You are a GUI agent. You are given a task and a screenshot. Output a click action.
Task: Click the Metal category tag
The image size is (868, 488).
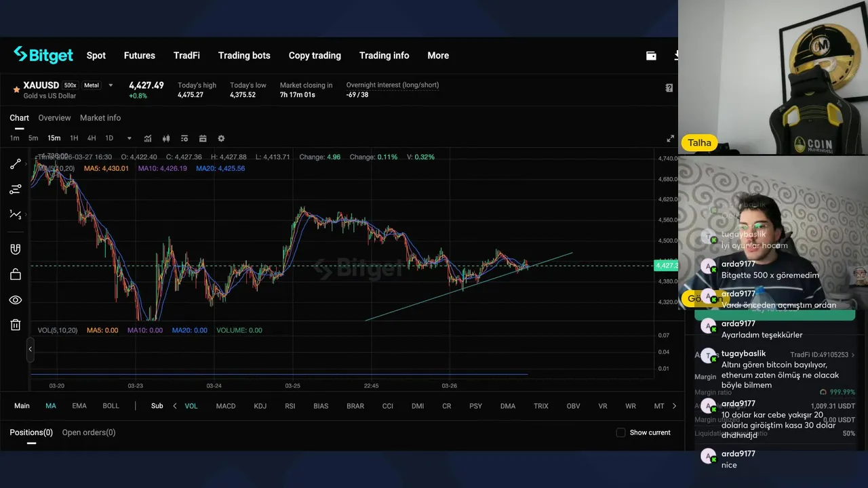click(92, 85)
